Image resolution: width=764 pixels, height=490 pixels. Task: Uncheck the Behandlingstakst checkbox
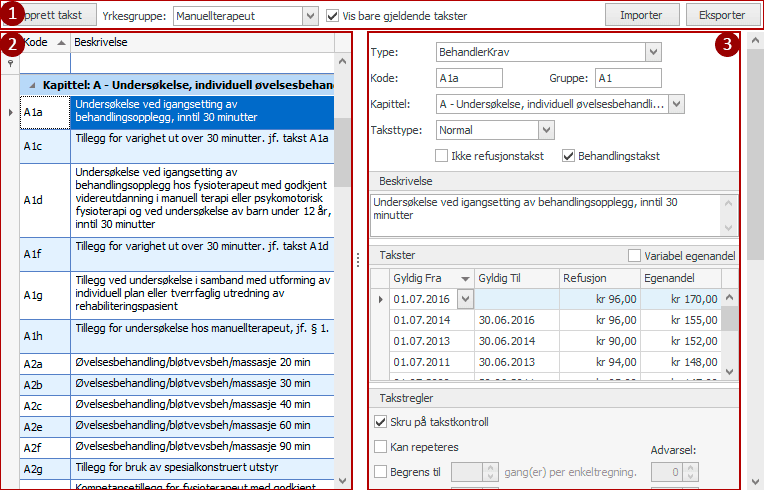(568, 156)
